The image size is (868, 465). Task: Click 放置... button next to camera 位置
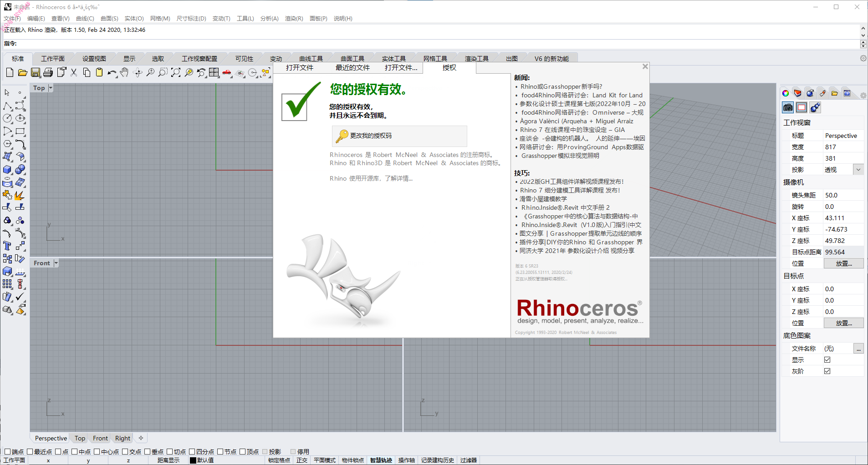pyautogui.click(x=844, y=263)
